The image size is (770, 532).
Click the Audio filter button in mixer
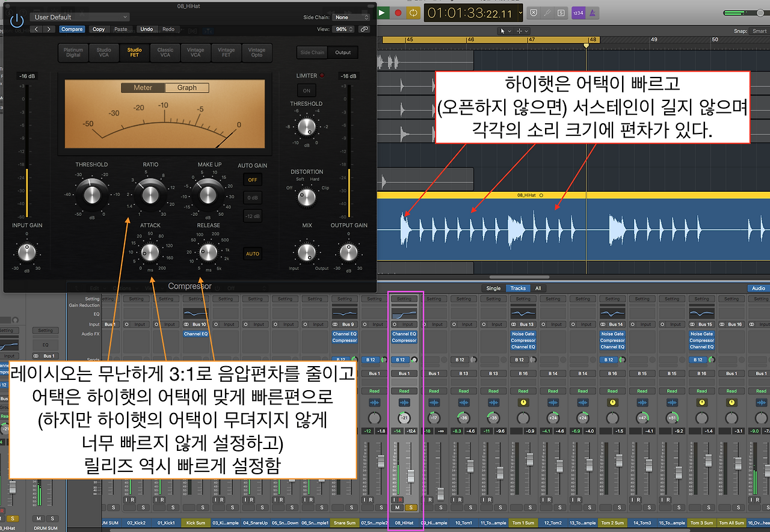tap(759, 288)
